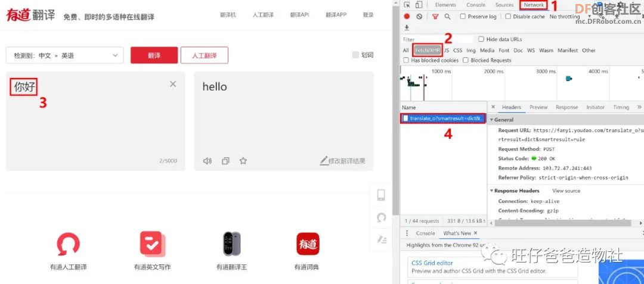Filter requests by All
Viewport: 644px width, 284px height.
[406, 51]
